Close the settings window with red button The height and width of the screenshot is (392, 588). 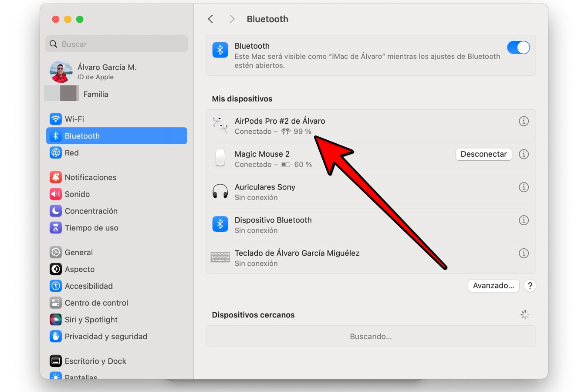click(56, 19)
